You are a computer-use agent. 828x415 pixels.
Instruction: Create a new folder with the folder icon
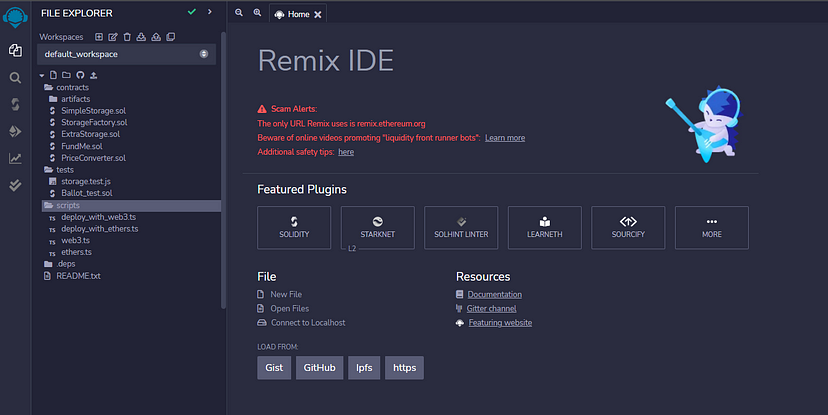[x=66, y=75]
